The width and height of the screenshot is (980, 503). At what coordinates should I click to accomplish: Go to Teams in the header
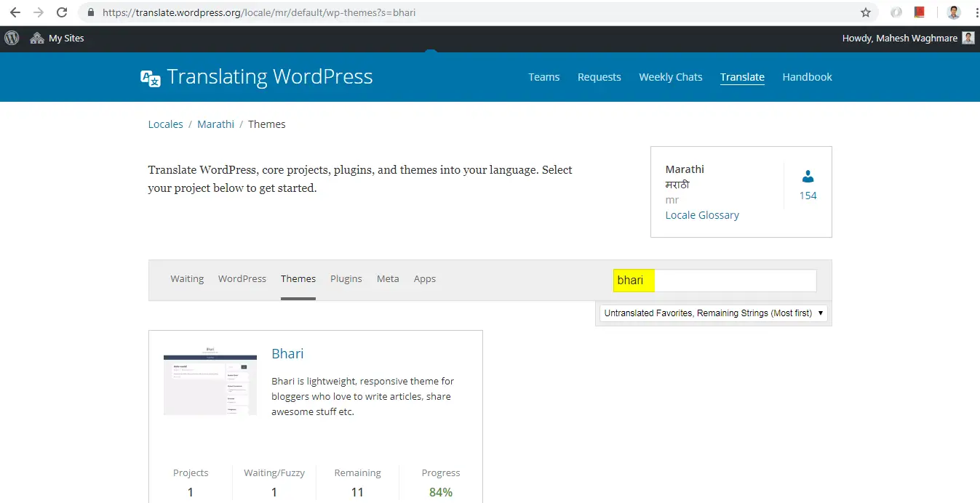(544, 77)
